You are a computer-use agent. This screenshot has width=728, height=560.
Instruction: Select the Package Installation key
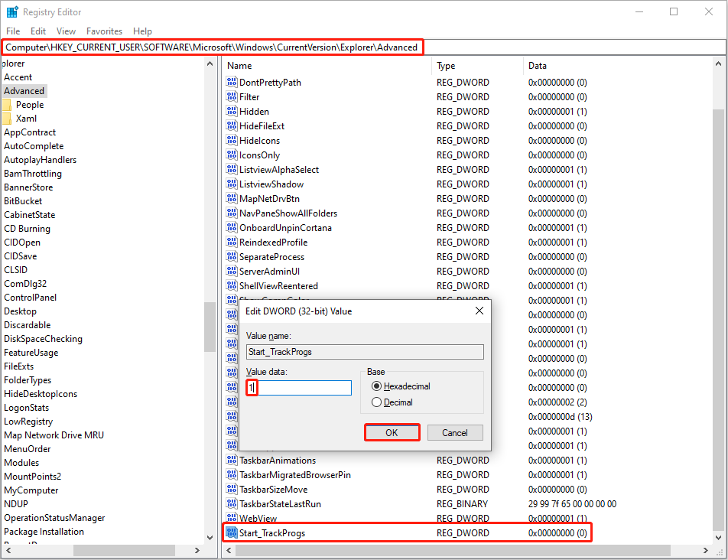(44, 532)
